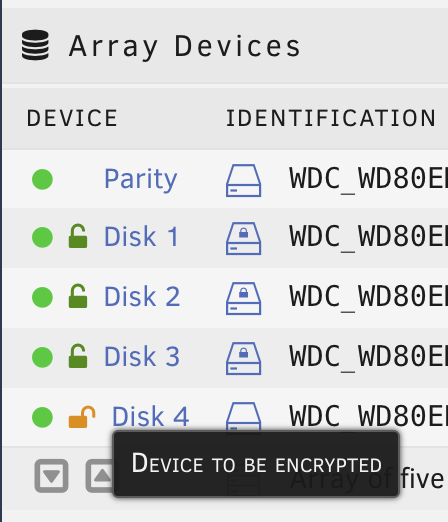448x522 pixels.
Task: Open the Parity device link
Action: coord(141,180)
